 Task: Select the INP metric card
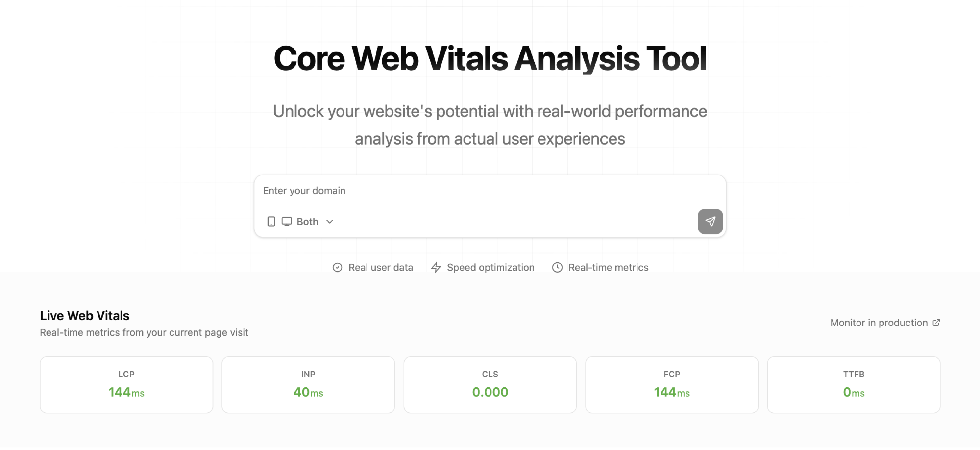(x=308, y=385)
